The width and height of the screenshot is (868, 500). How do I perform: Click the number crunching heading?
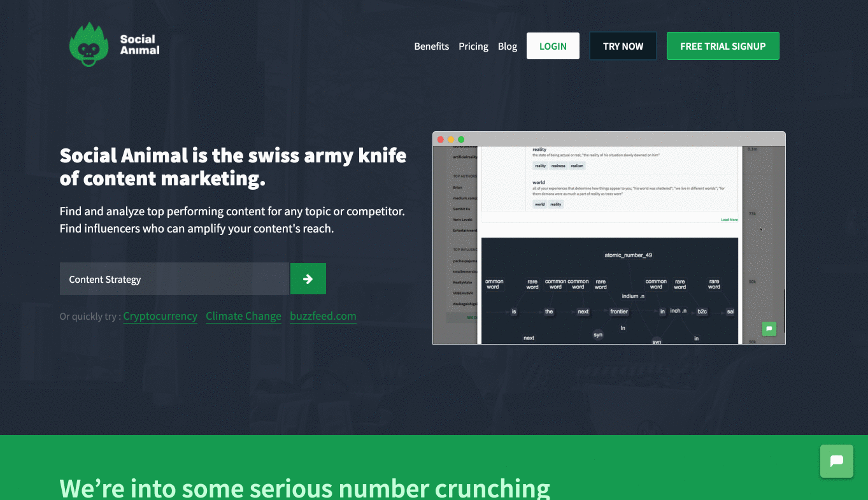304,488
